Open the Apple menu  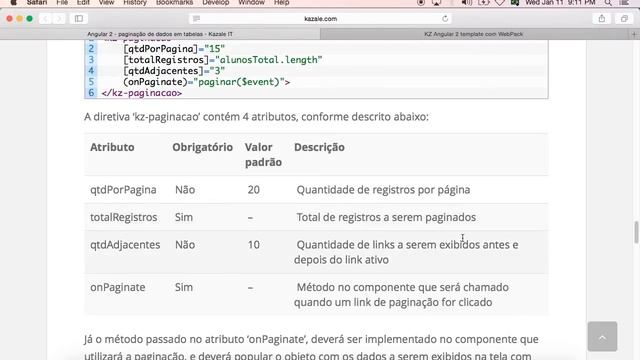(13, 2)
